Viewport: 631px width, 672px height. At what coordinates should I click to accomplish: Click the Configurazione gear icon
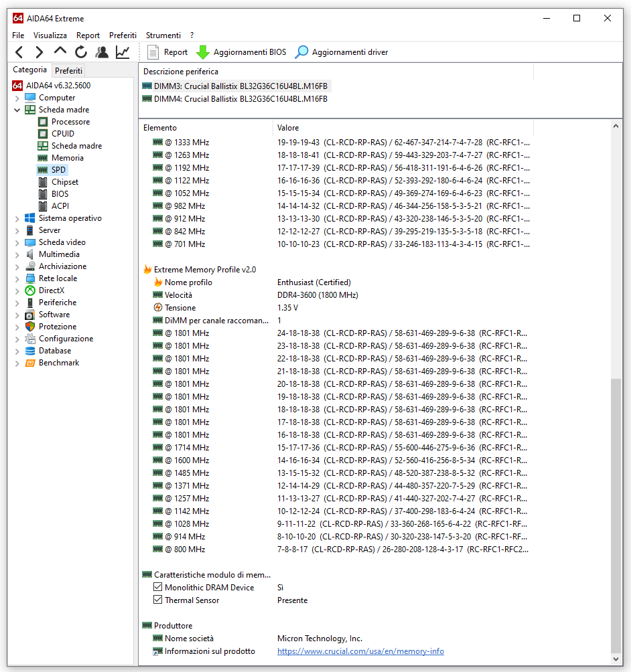[30, 339]
